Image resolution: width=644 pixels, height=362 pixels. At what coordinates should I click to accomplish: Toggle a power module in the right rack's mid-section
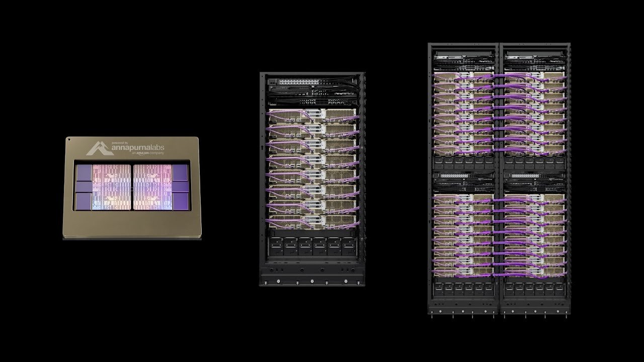(x=460, y=163)
